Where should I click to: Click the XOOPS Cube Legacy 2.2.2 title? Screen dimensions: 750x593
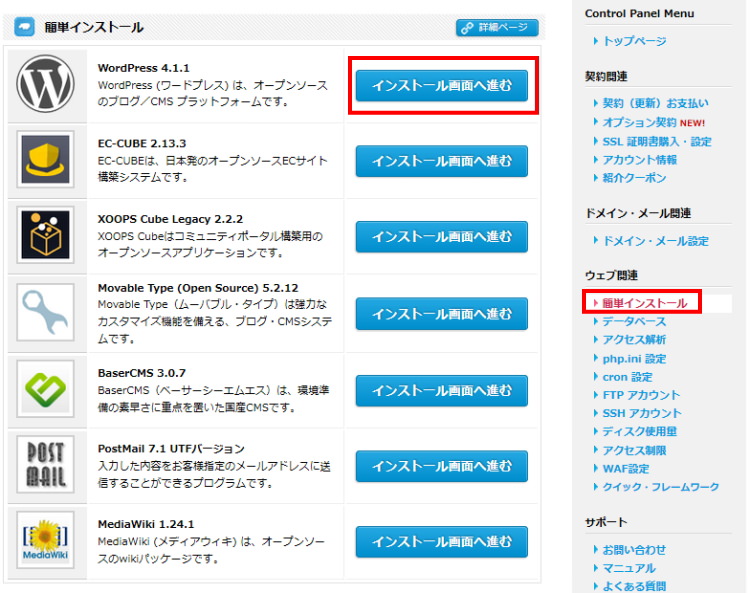(x=170, y=219)
